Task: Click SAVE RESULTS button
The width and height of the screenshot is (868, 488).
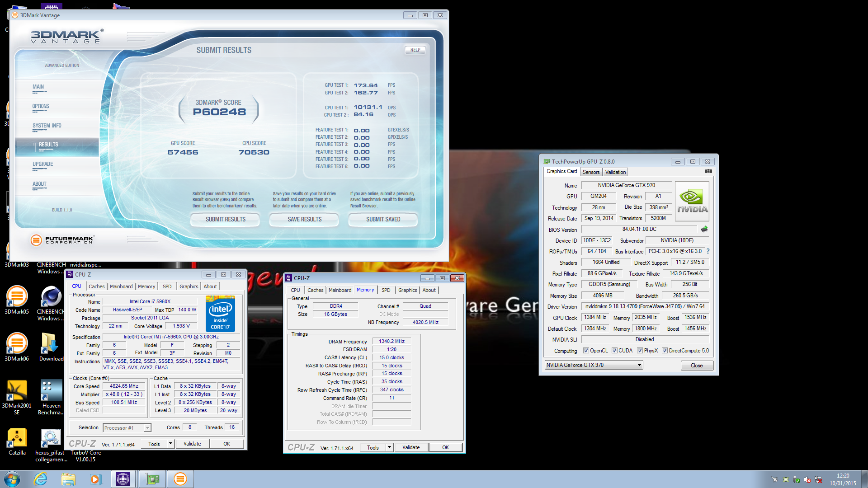Action: point(304,219)
